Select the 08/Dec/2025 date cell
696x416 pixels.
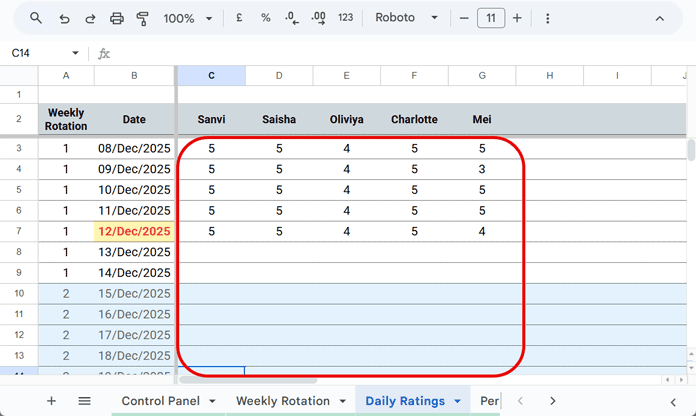pos(134,148)
